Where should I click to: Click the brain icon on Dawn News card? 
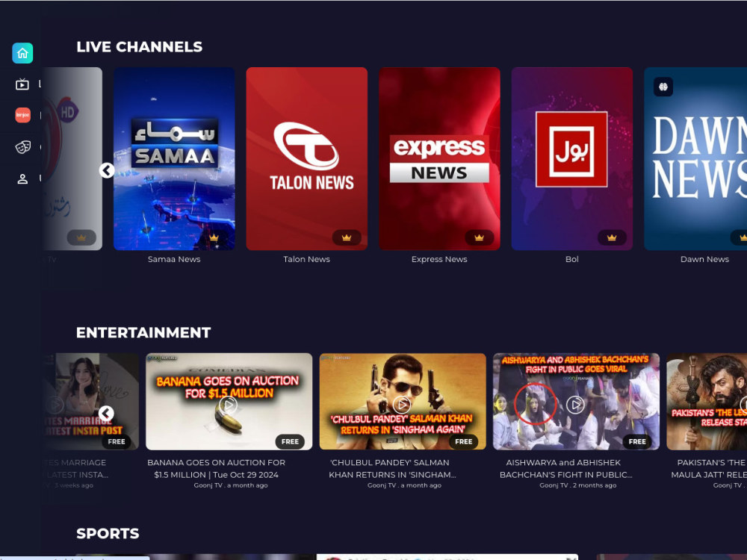point(663,87)
